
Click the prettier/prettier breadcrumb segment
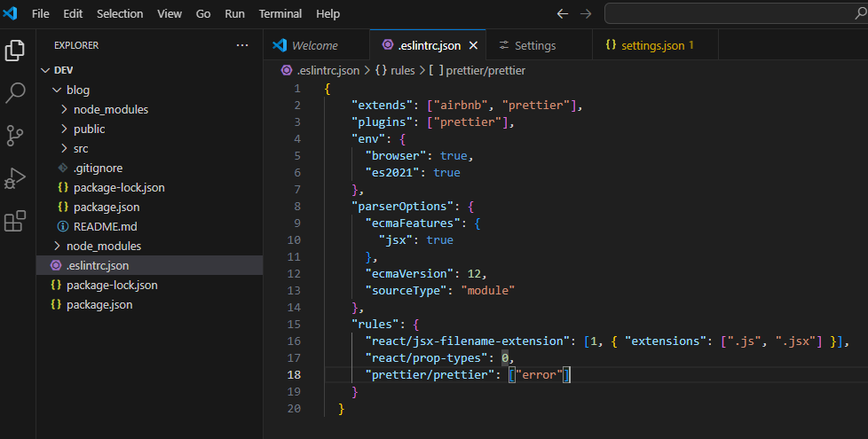477,70
